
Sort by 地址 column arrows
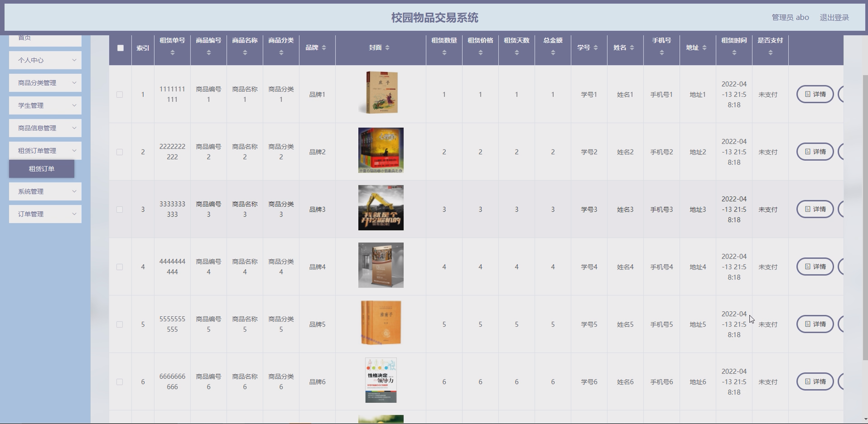pyautogui.click(x=705, y=48)
